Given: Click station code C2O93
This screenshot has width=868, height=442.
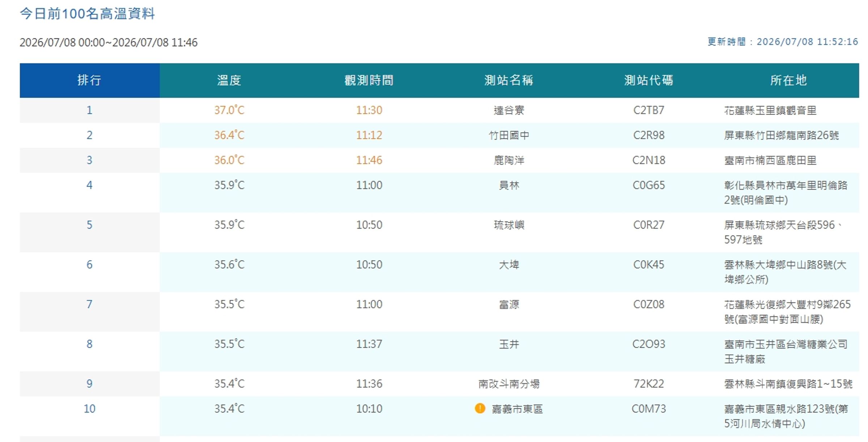Looking at the screenshot, I should pyautogui.click(x=648, y=344).
